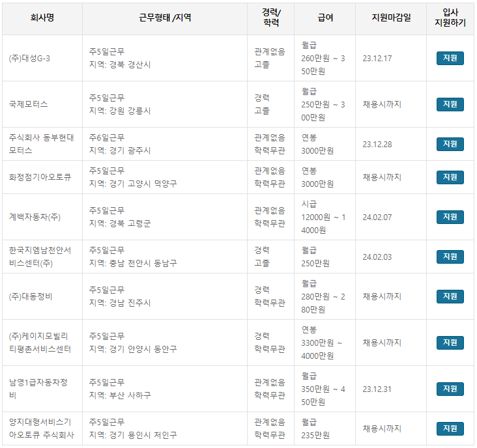Click location 지역: 경남 진주시

coord(120,303)
